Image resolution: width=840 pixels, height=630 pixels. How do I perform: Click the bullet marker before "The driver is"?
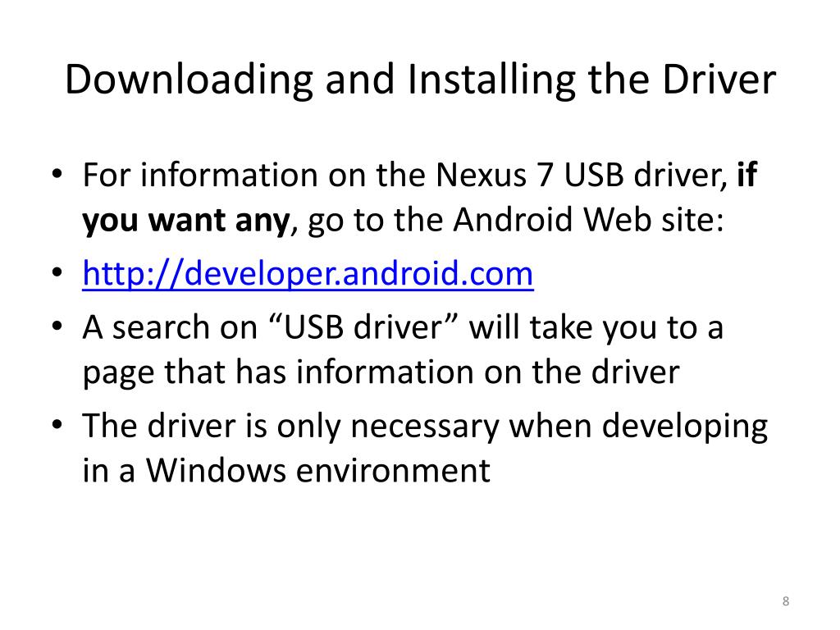click(57, 425)
